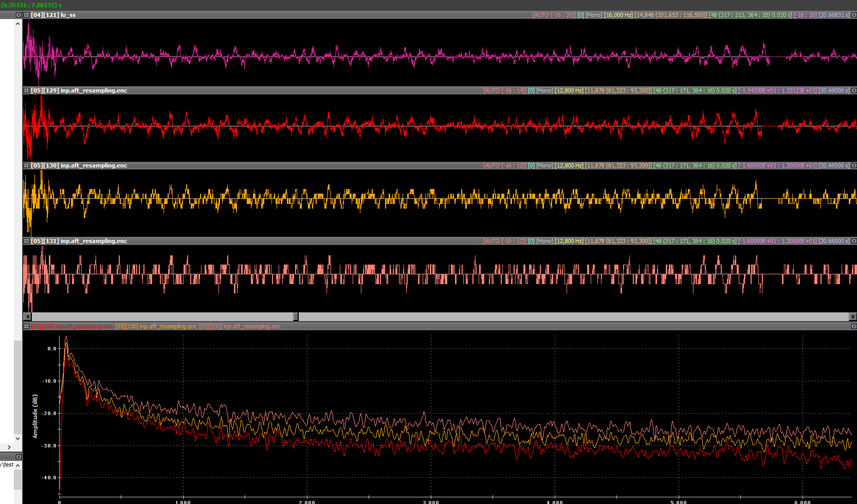Click the horizontal scrollbar thumb handle
Screen dimensions: 857x504
tap(296, 316)
